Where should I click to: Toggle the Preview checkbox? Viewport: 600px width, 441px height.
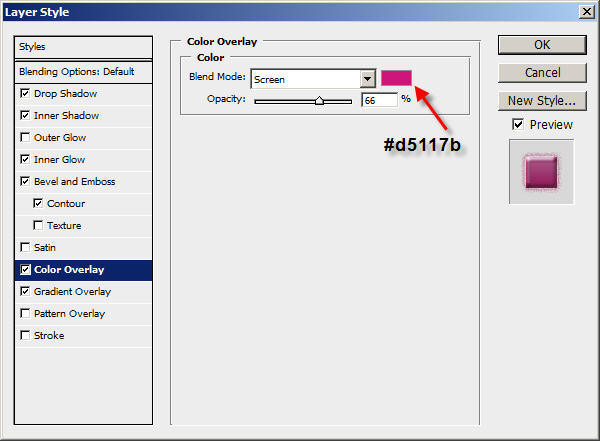518,124
